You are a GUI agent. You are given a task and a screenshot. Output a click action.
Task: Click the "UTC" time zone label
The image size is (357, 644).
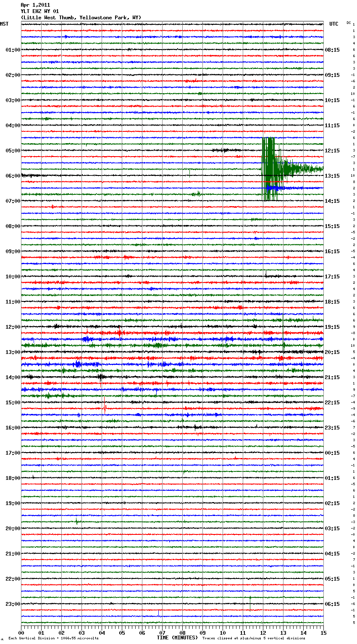pyautogui.click(x=334, y=24)
